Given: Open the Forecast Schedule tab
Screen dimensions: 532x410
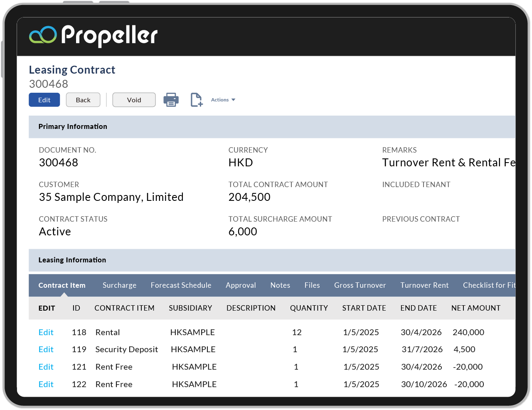Looking at the screenshot, I should pos(181,285).
